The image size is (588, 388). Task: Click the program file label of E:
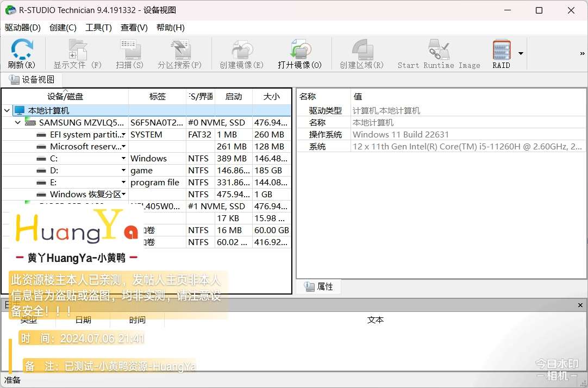[x=155, y=183]
